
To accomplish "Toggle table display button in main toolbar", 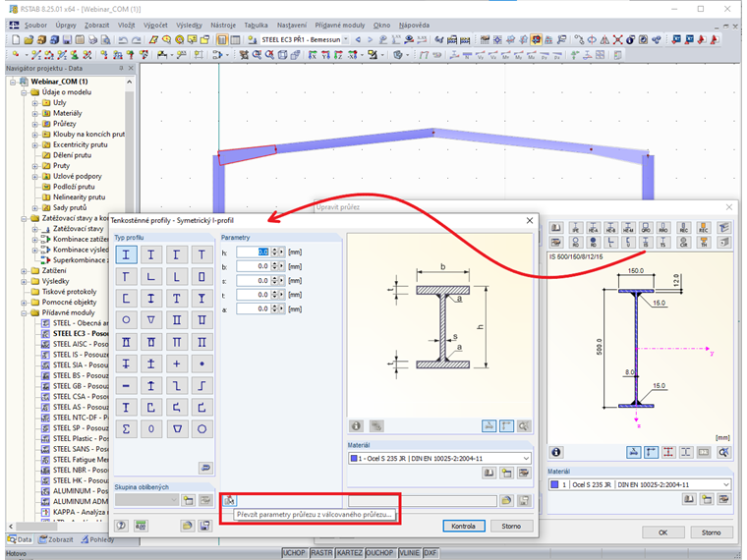I will [235, 40].
